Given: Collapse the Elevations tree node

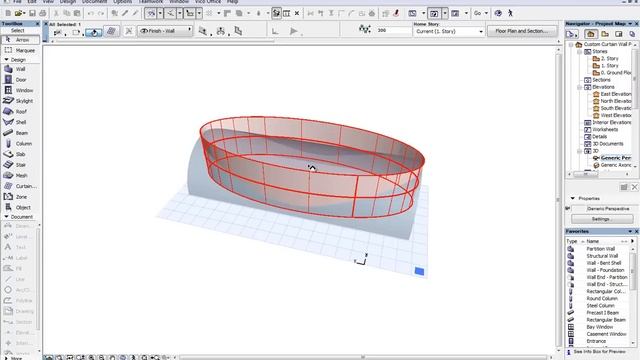Looking at the screenshot, I should [x=580, y=87].
